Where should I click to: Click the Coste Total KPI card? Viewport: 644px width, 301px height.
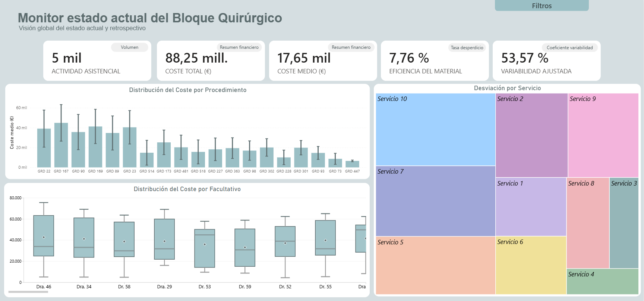(211, 61)
